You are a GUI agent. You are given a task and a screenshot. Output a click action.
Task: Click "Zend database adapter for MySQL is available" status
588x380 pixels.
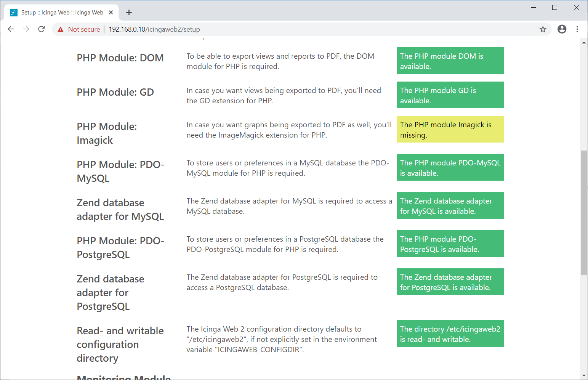[x=450, y=205]
